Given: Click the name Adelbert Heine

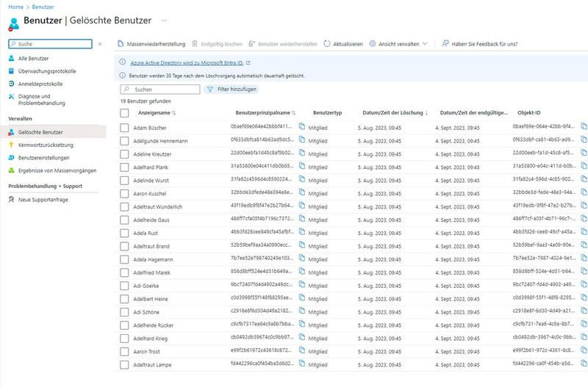Looking at the screenshot, I should click(151, 299).
